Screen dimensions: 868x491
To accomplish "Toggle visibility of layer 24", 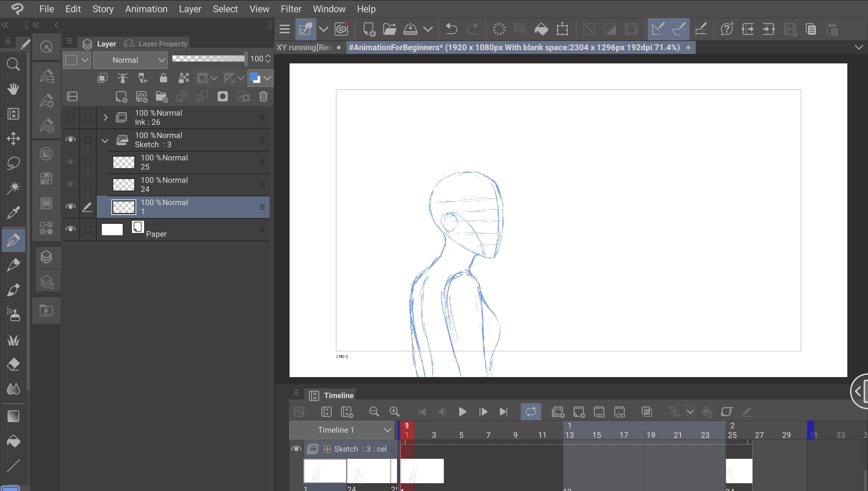I will (70, 184).
